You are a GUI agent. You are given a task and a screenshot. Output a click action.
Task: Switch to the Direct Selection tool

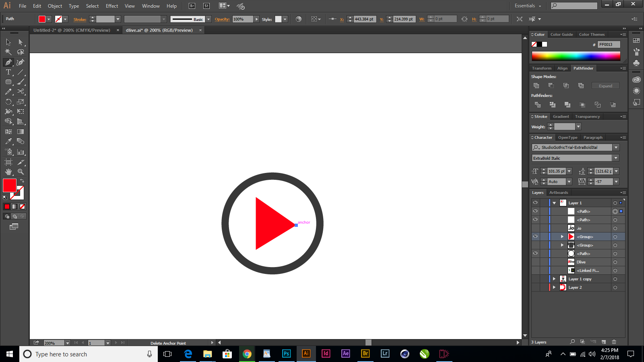pos(21,42)
